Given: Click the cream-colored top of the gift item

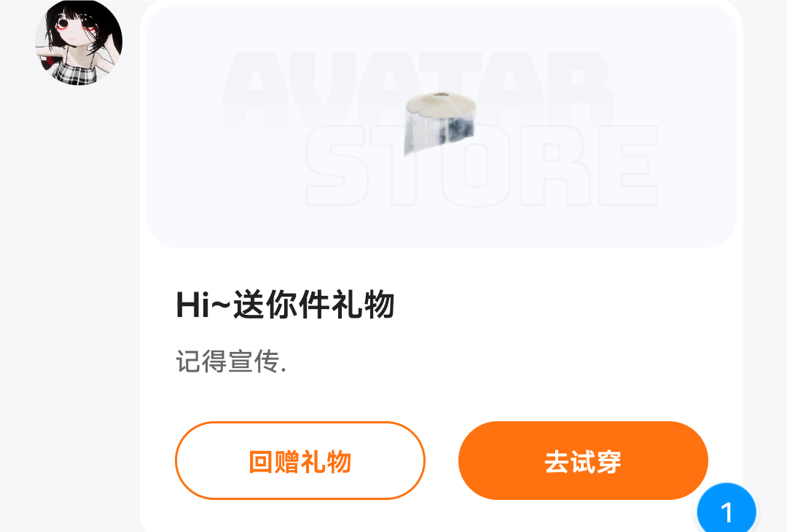Looking at the screenshot, I should click(x=441, y=104).
